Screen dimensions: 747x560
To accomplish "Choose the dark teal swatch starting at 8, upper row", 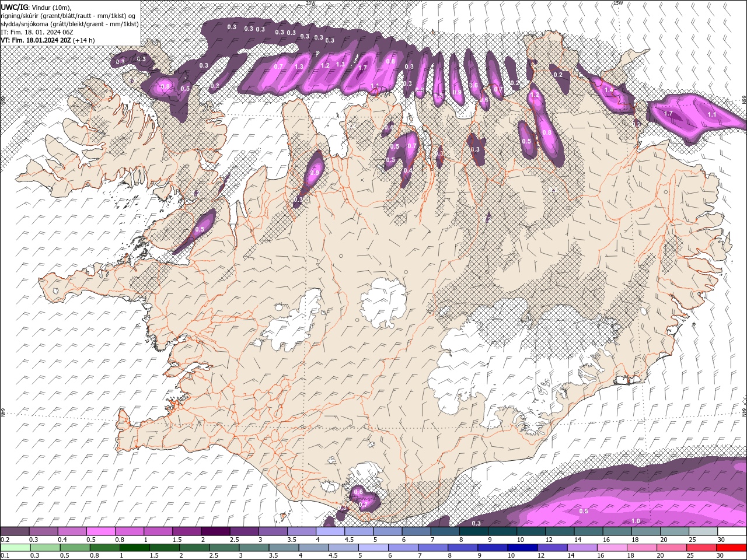I will click(x=474, y=531).
